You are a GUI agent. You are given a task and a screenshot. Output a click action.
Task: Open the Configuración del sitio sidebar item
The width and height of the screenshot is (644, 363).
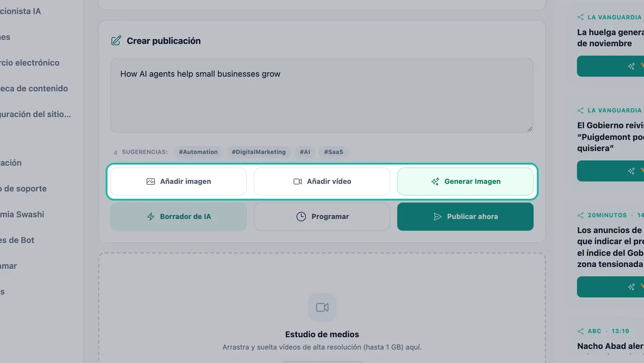[36, 114]
